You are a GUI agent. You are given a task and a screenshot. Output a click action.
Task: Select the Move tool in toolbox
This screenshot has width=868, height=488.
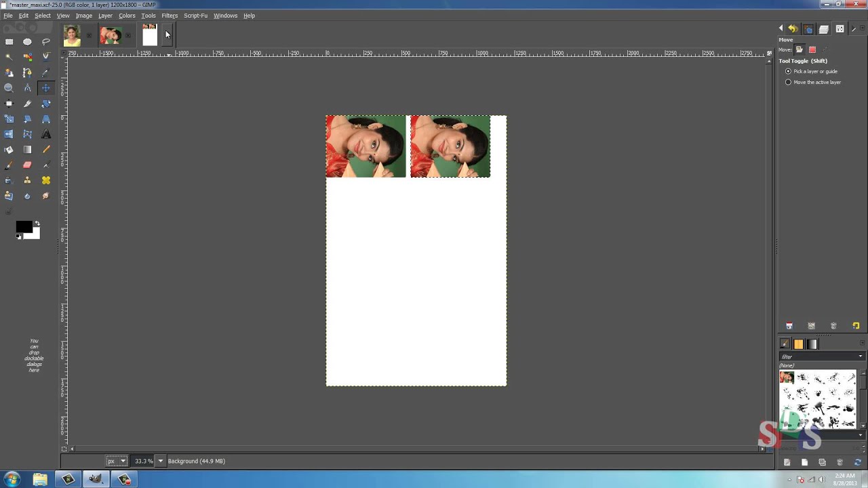pyautogui.click(x=46, y=88)
